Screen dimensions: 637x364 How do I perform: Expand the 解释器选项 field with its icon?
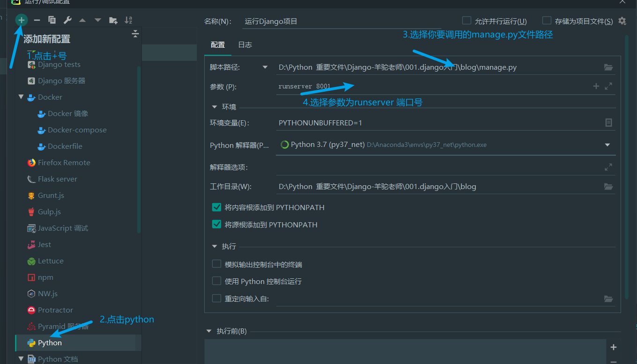608,167
